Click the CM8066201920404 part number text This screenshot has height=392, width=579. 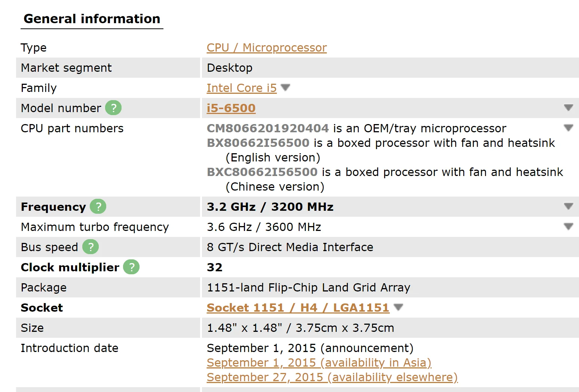(268, 129)
